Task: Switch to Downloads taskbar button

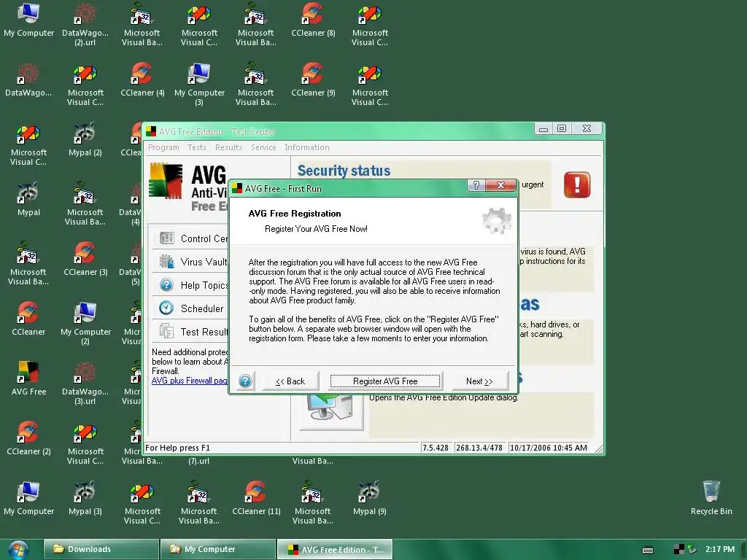Action: 101,549
